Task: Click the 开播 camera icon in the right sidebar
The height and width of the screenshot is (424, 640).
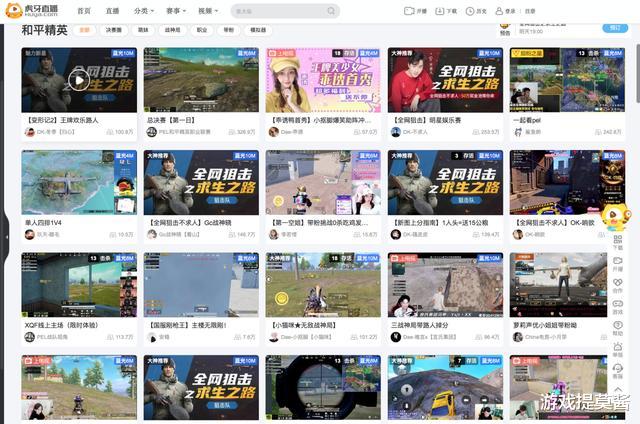Action: pos(618,261)
